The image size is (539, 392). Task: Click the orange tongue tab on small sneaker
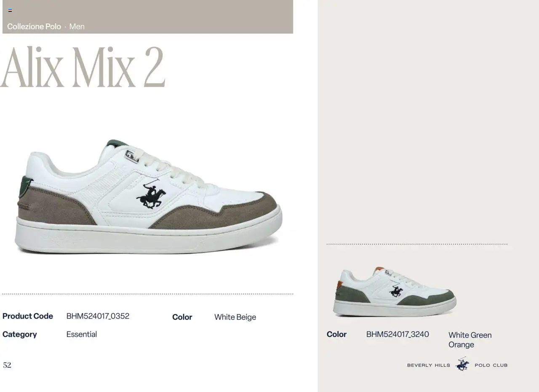point(379,269)
